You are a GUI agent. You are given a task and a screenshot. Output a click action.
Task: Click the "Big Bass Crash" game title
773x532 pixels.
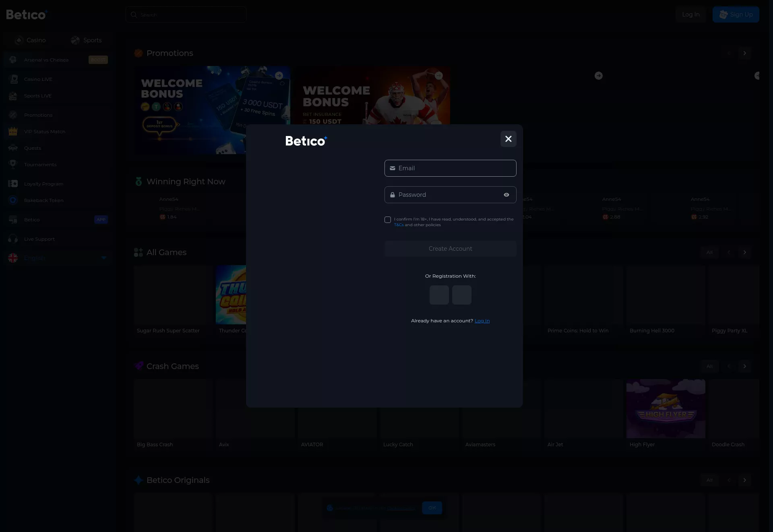coord(155,445)
